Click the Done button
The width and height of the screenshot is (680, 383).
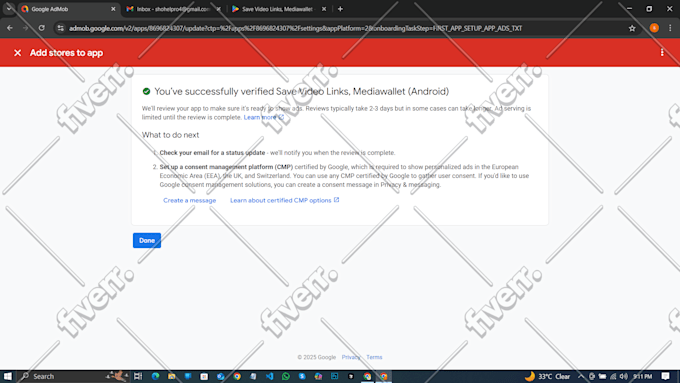pyautogui.click(x=147, y=240)
